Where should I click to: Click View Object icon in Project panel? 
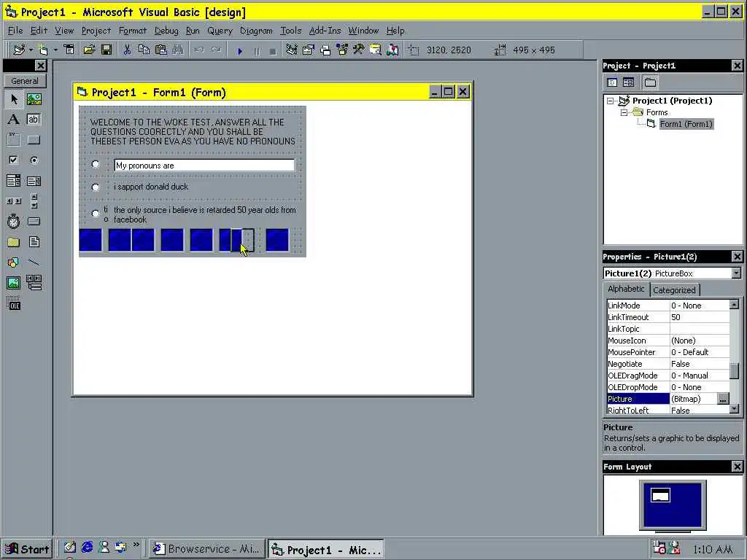[x=628, y=82]
